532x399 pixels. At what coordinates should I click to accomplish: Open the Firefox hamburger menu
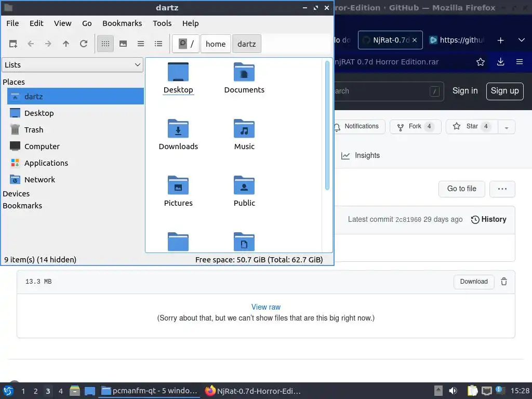click(520, 62)
